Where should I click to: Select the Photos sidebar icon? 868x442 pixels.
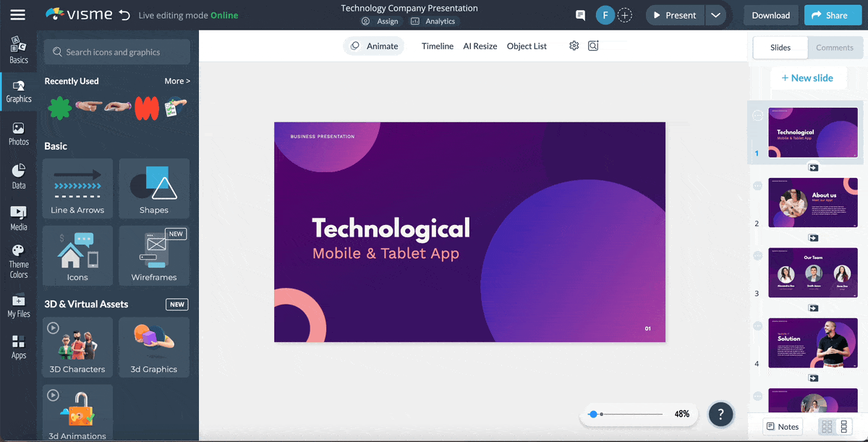[18, 132]
